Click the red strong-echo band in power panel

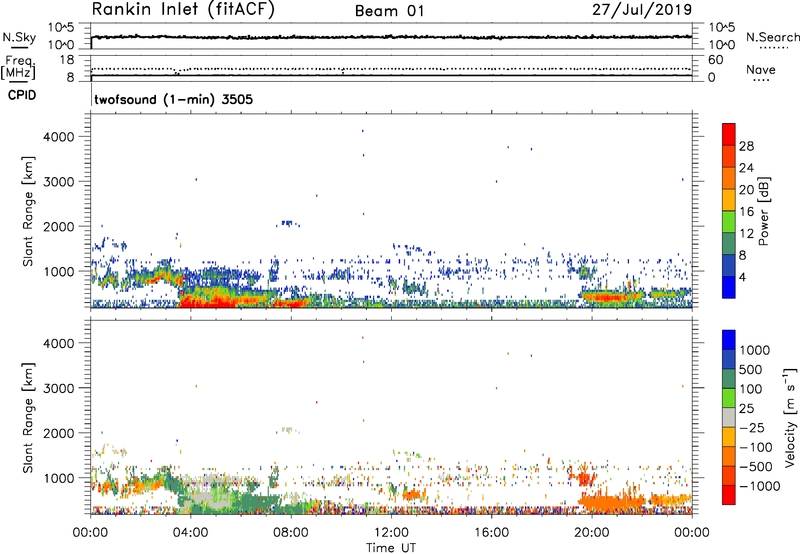point(207,302)
